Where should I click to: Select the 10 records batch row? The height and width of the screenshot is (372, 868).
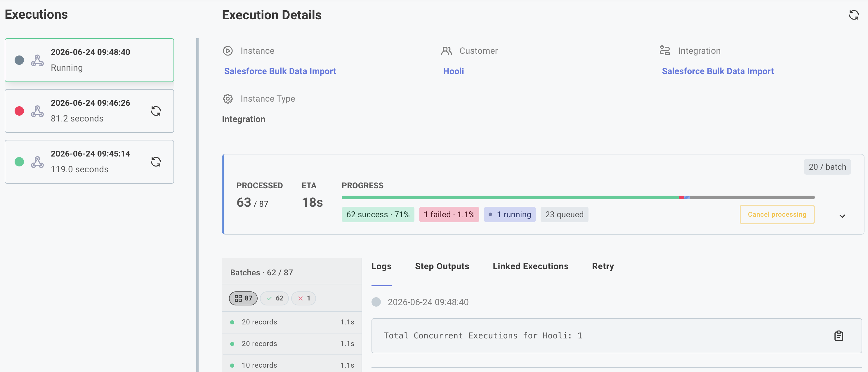point(292,364)
